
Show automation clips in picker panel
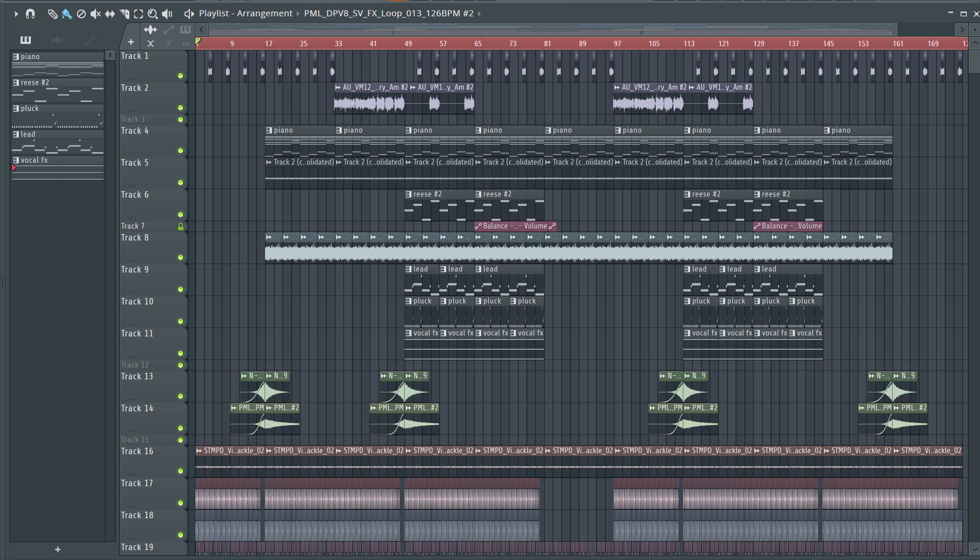(89, 39)
